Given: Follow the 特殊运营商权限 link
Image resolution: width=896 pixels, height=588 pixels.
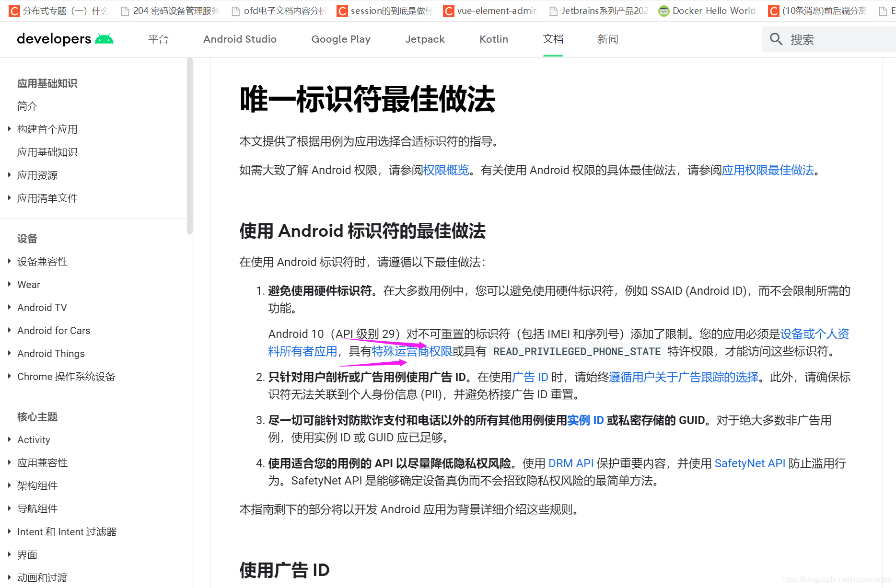Looking at the screenshot, I should pos(412,351).
